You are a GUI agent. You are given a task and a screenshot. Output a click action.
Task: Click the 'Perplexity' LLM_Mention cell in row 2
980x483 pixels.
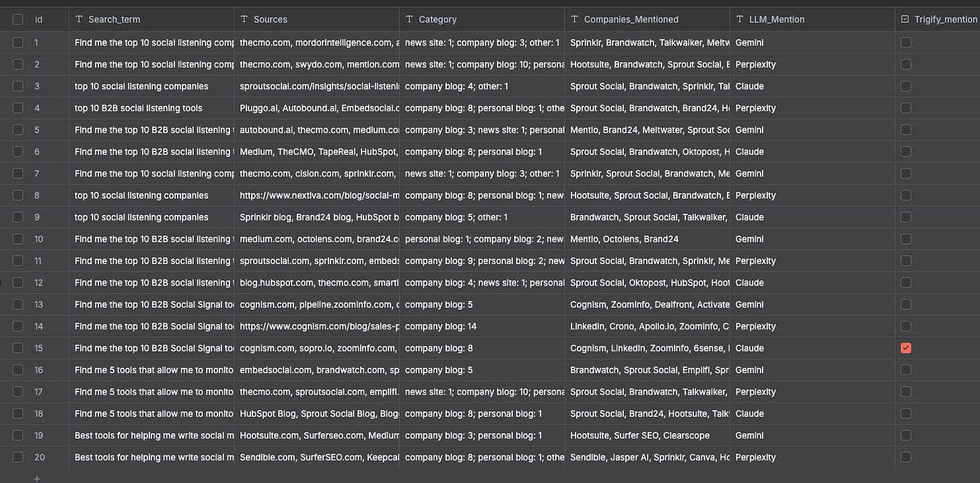[x=812, y=64]
